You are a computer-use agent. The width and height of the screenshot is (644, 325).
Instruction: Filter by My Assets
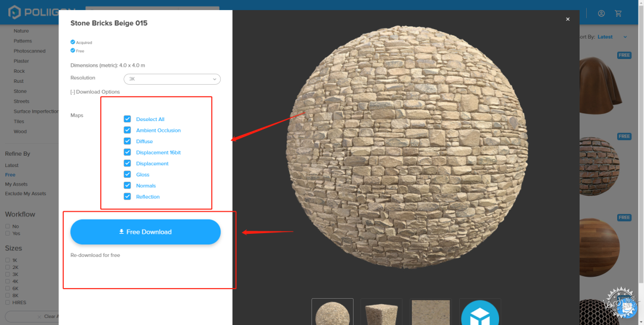pyautogui.click(x=17, y=184)
